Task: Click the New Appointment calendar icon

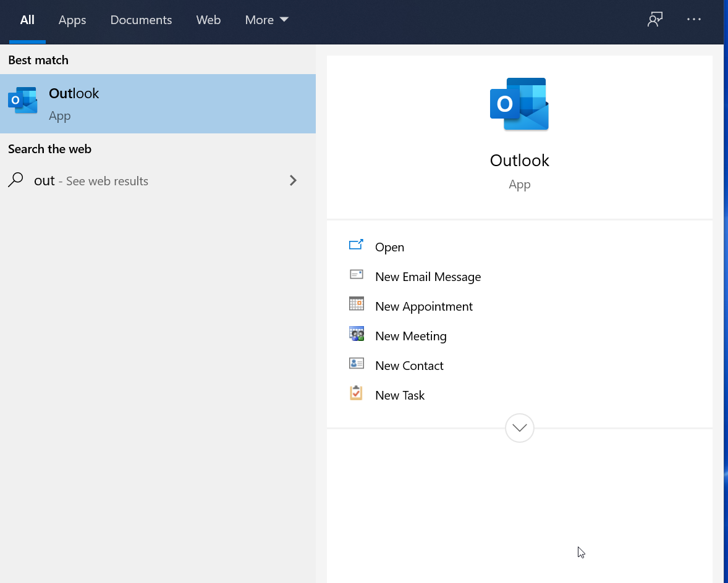Action: (x=356, y=304)
